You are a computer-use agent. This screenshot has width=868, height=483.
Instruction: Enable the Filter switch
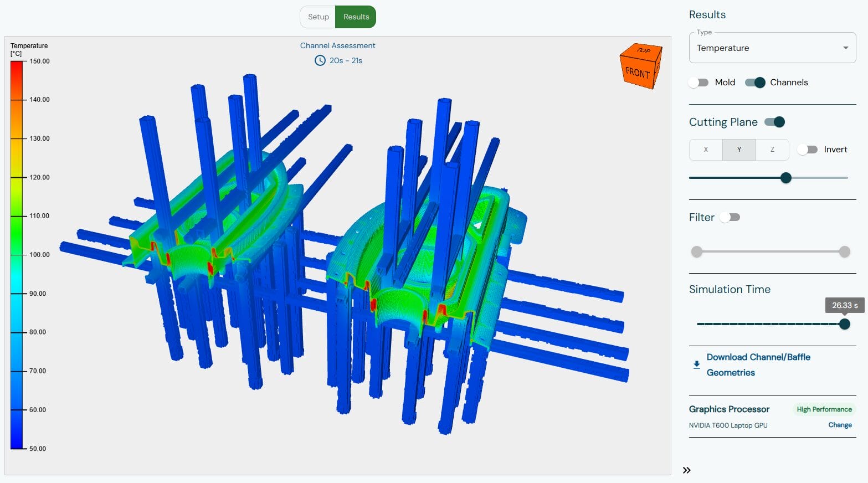coord(730,217)
